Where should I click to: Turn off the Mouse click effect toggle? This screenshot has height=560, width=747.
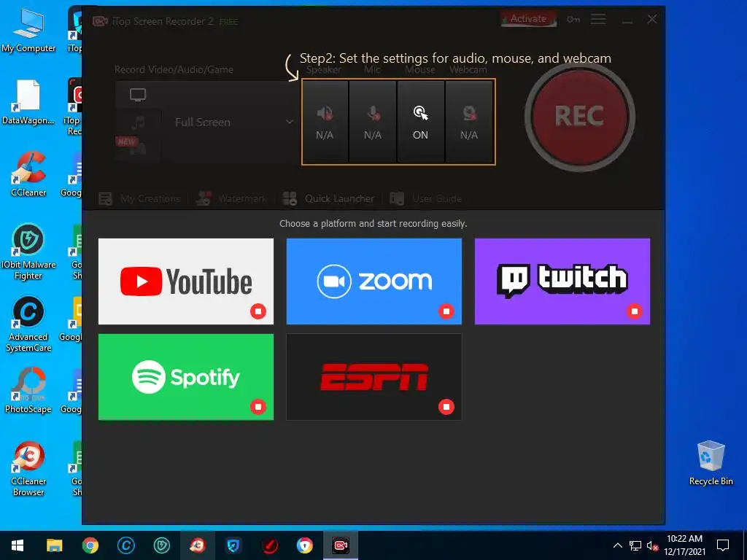click(x=421, y=122)
